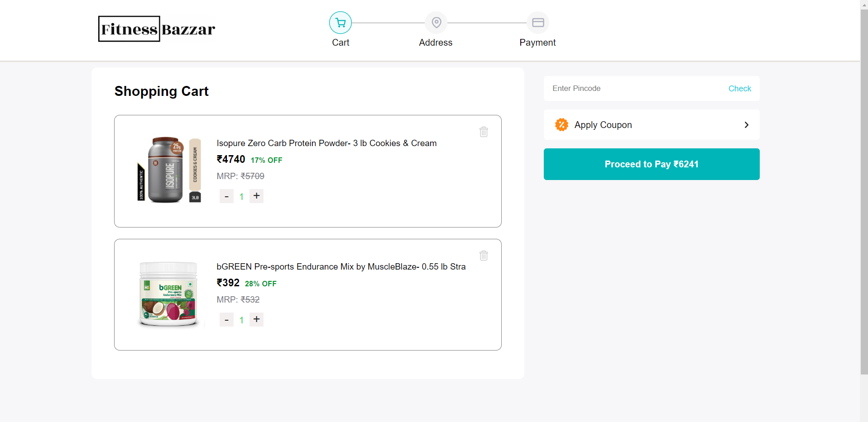Open the Address step location icon
Viewport: 868px width, 422px height.
(436, 23)
